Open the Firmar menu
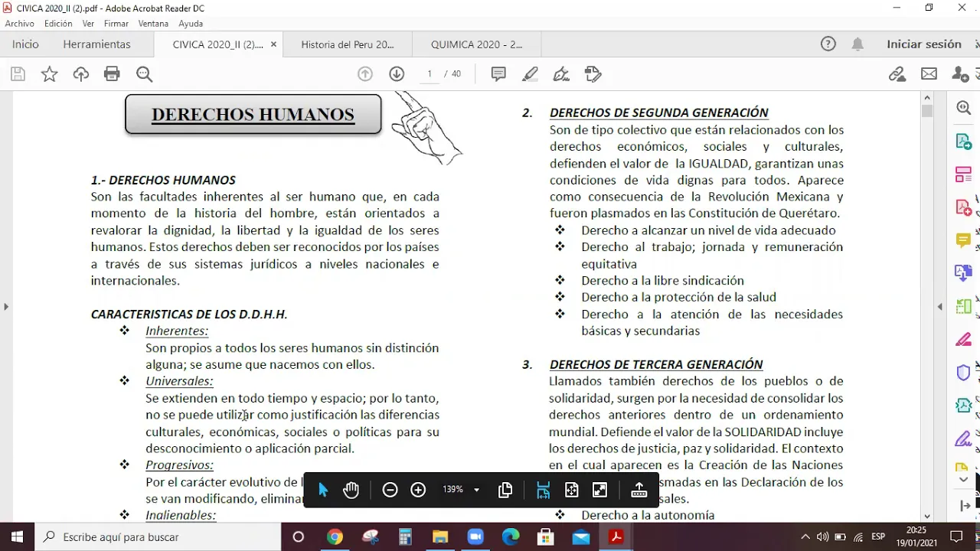The width and height of the screenshot is (980, 551). 116,24
